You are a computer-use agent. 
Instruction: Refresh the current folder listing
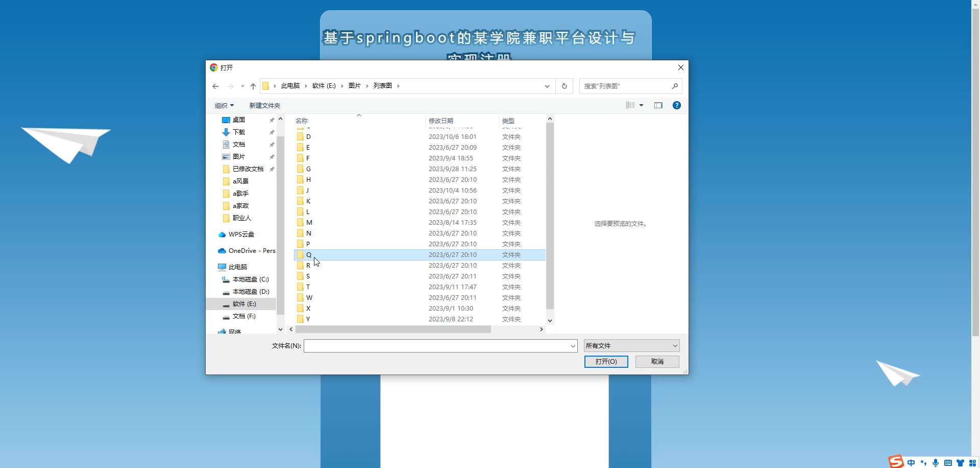(565, 86)
